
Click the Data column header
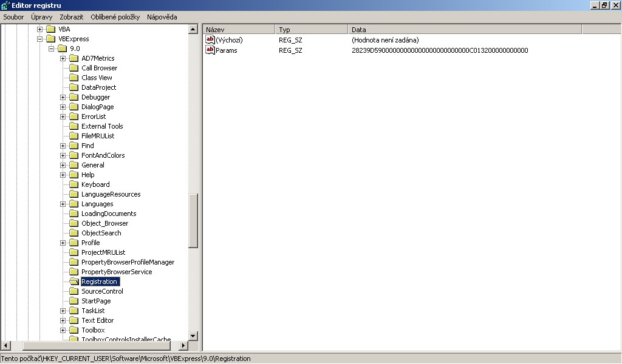click(x=465, y=29)
